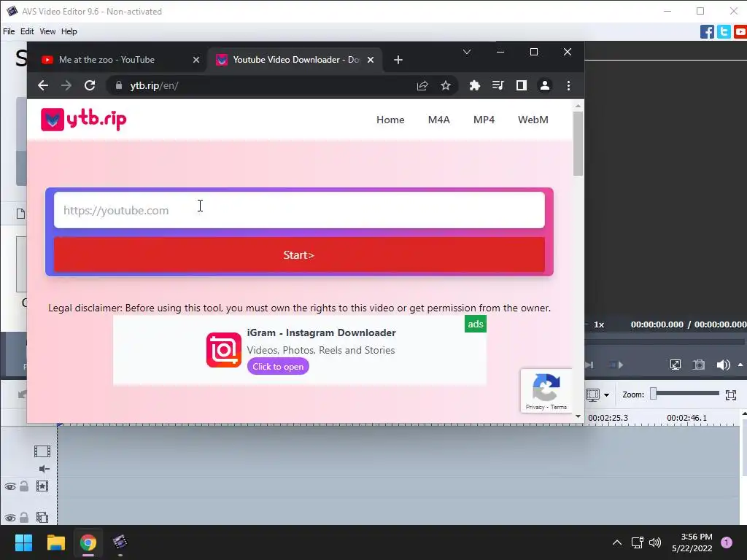747x560 pixels.
Task: Click AVS timeline video track icon
Action: point(42,451)
